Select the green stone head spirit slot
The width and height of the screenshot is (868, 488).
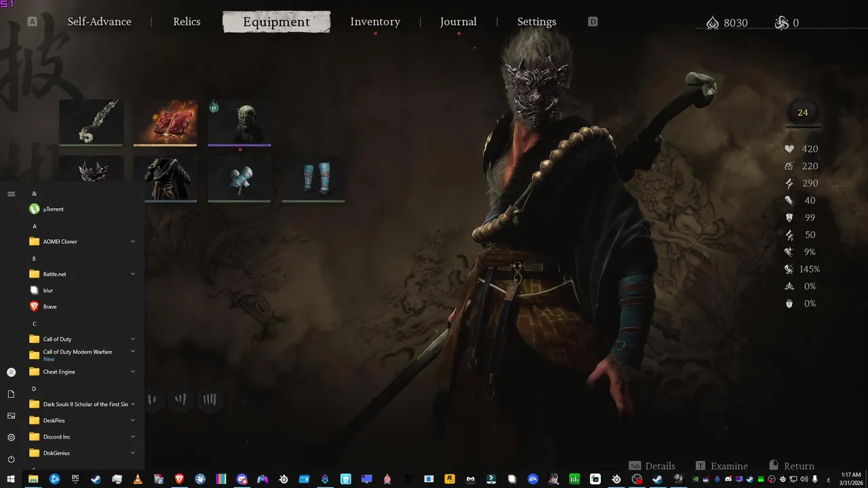click(239, 122)
